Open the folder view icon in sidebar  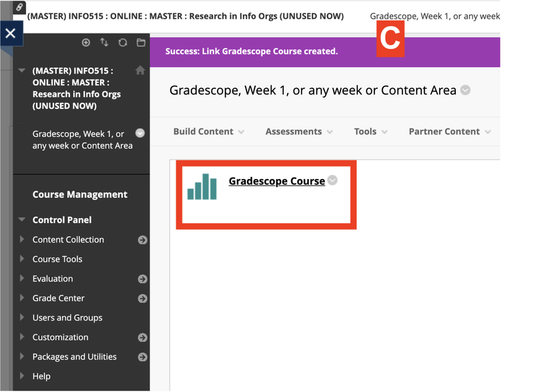click(141, 43)
